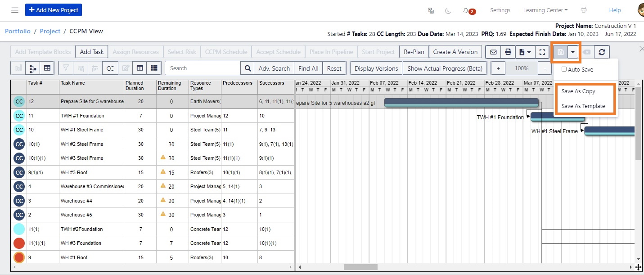Click Display Versions option
644x275 pixels.
click(x=376, y=68)
